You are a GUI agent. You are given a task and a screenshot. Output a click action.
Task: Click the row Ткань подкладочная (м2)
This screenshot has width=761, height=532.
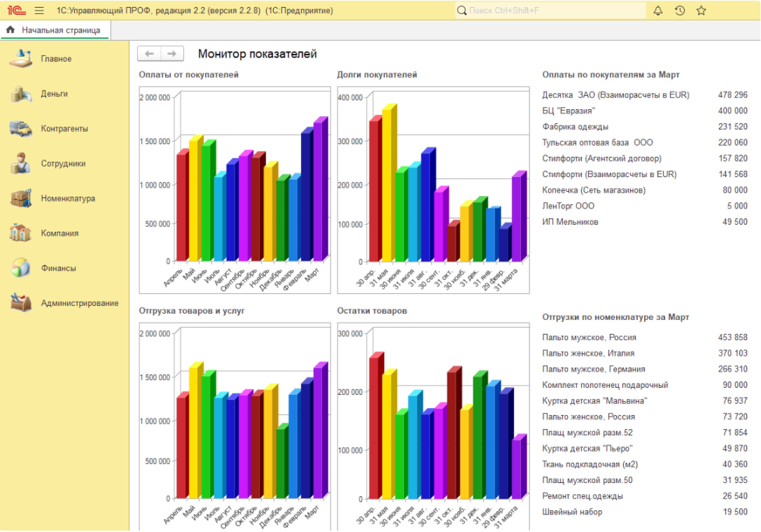[x=645, y=465]
